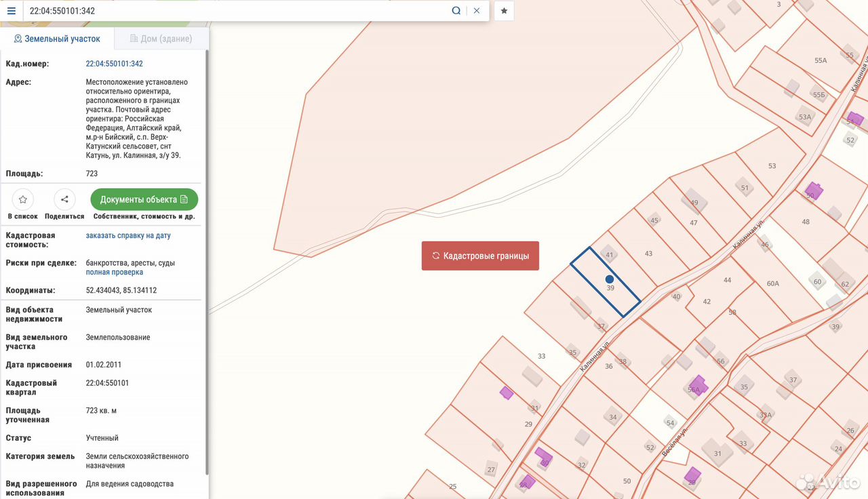Image resolution: width=868 pixels, height=499 pixels.
Task: Click parcel number 29 on map
Action: click(528, 424)
